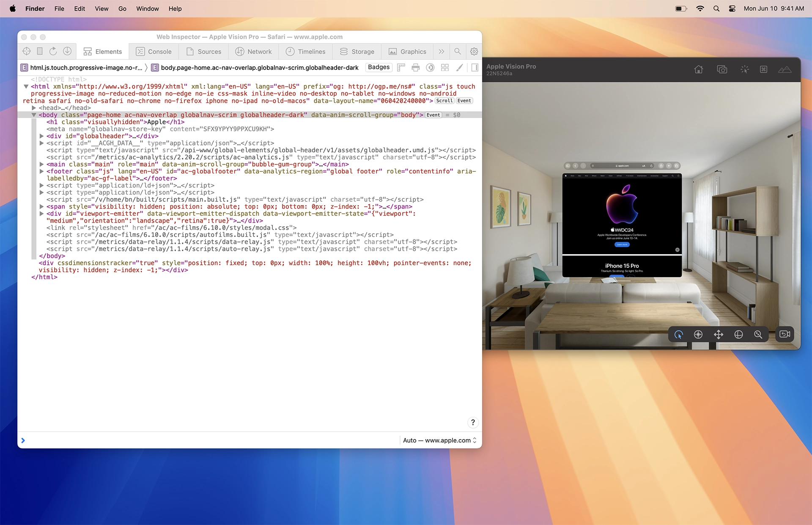Toggle compositing borders grid icon
Image resolution: width=812 pixels, height=525 pixels.
pos(445,67)
